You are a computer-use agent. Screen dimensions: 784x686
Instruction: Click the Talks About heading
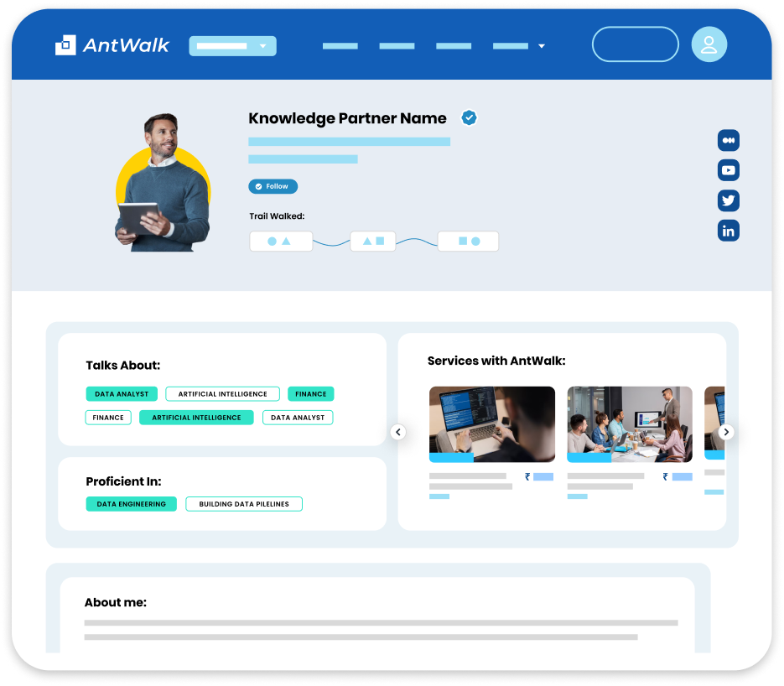click(x=123, y=366)
